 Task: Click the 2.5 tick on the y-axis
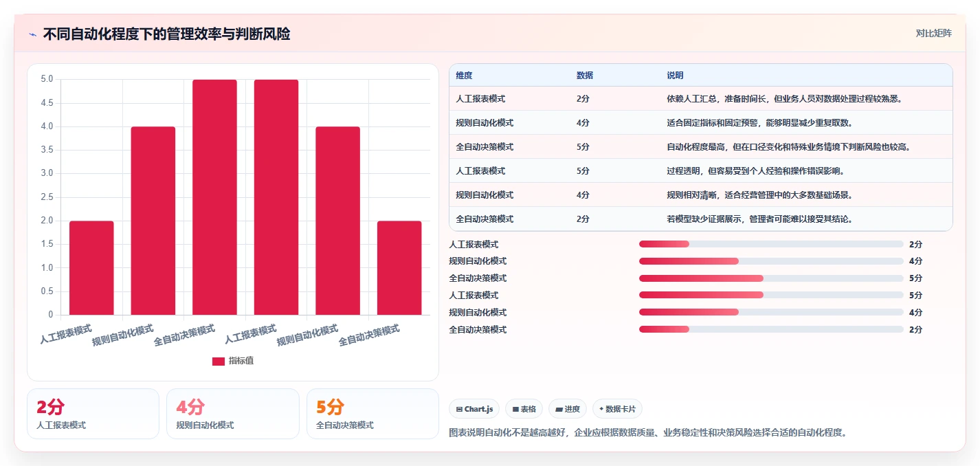pos(47,197)
